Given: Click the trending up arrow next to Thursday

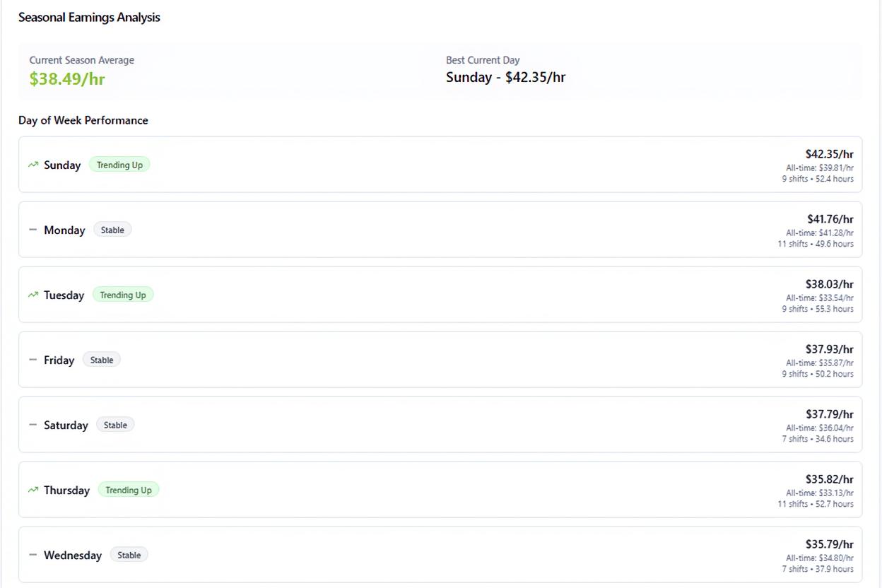Looking at the screenshot, I should coord(32,489).
